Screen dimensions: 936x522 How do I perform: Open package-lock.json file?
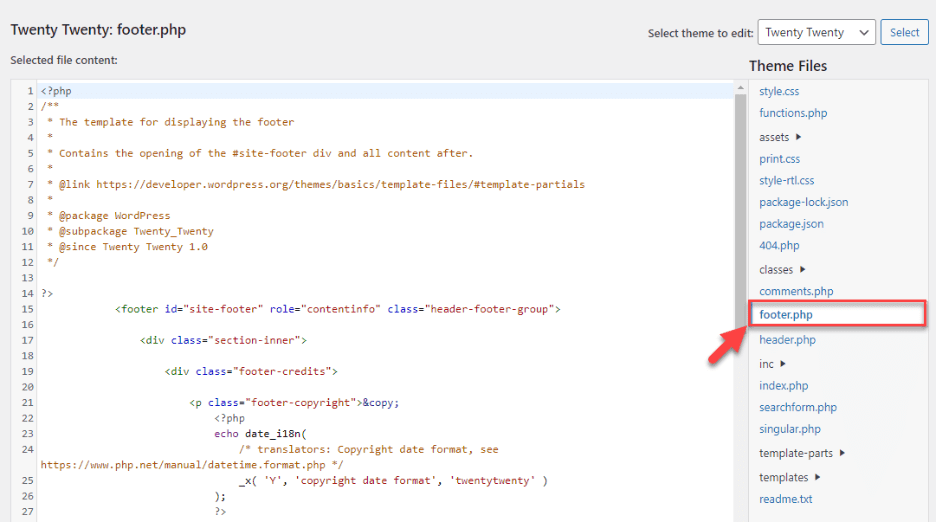click(803, 202)
